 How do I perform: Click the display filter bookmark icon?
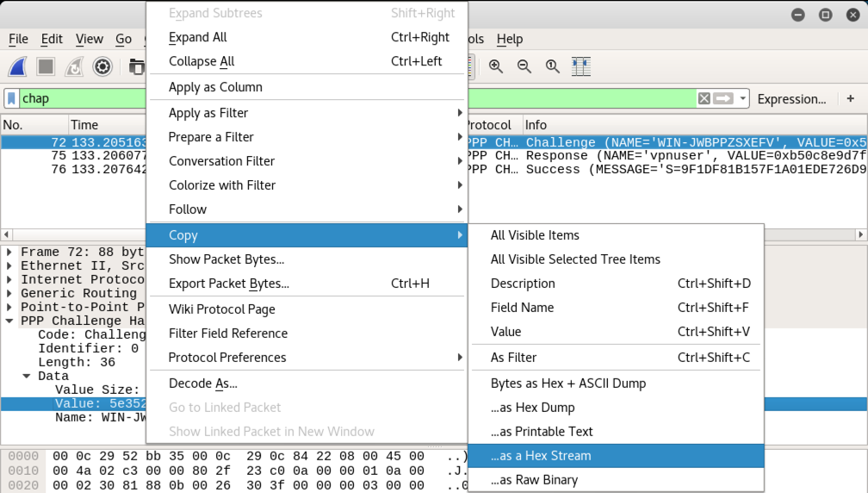coord(12,98)
